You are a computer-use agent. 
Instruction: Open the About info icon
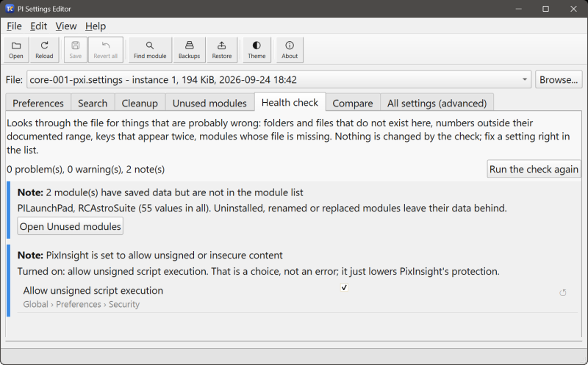click(290, 50)
